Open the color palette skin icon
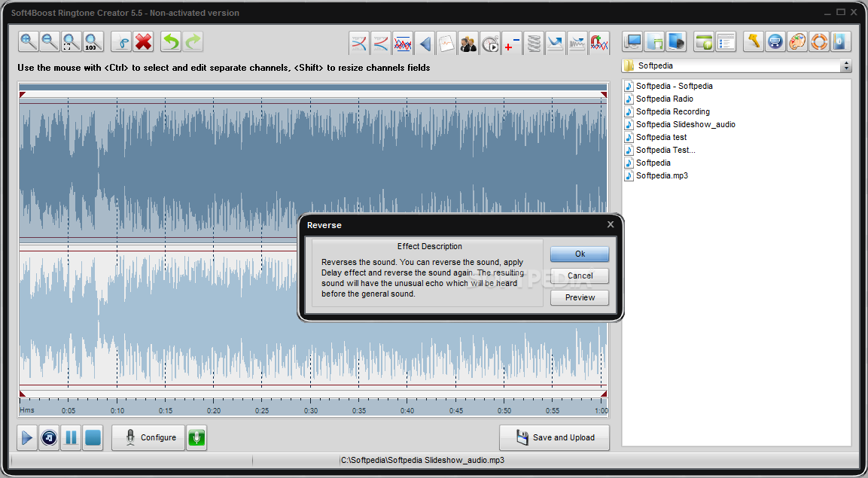 pos(797,41)
